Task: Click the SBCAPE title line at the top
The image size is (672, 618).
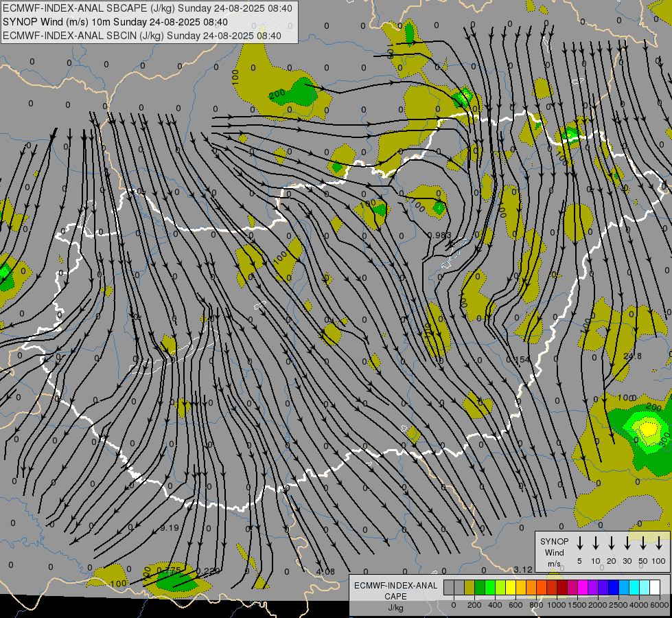Action: pos(148,8)
